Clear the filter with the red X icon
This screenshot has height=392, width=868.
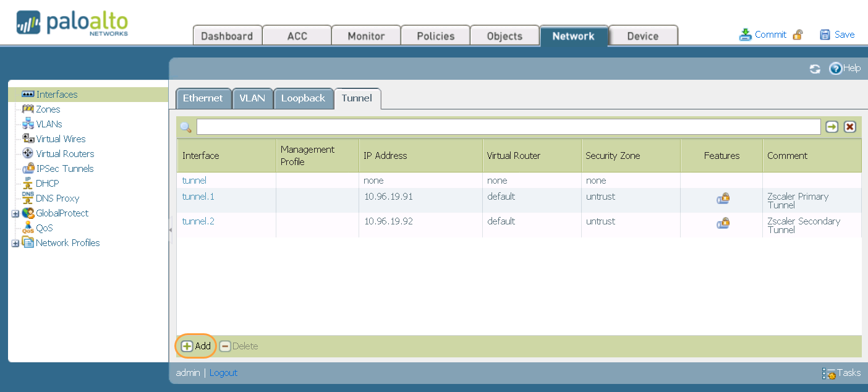click(850, 127)
